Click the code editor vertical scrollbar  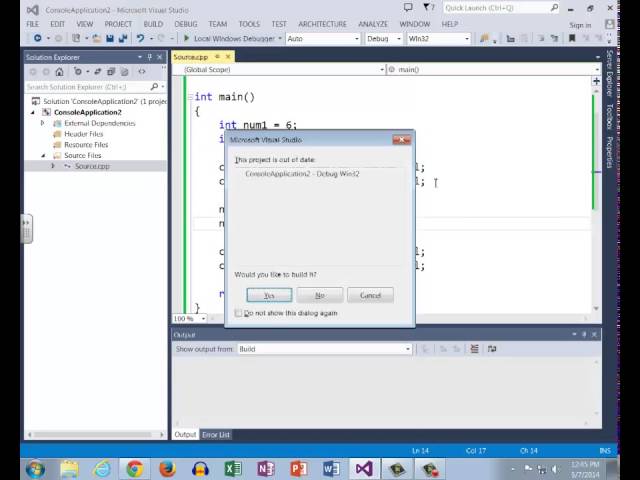(x=596, y=199)
